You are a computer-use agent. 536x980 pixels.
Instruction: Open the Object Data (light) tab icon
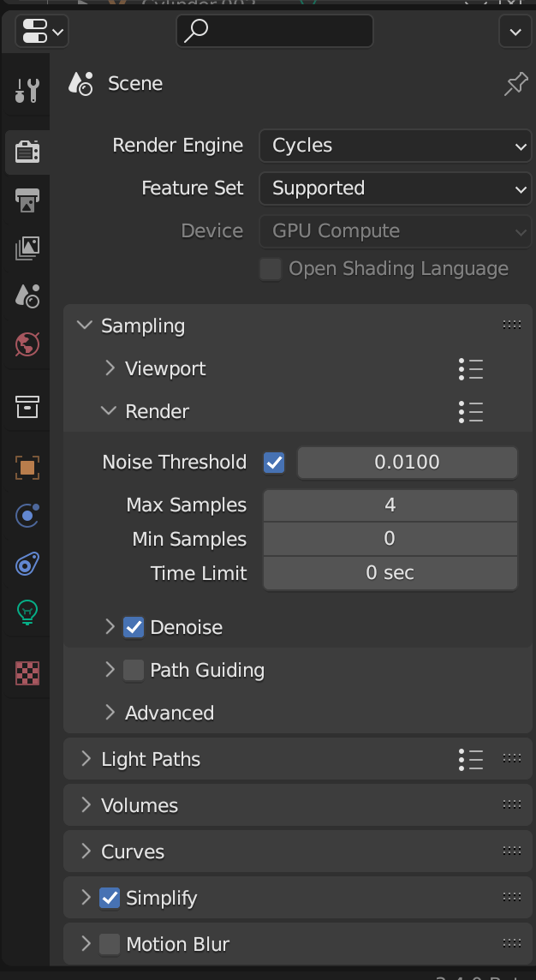27,612
